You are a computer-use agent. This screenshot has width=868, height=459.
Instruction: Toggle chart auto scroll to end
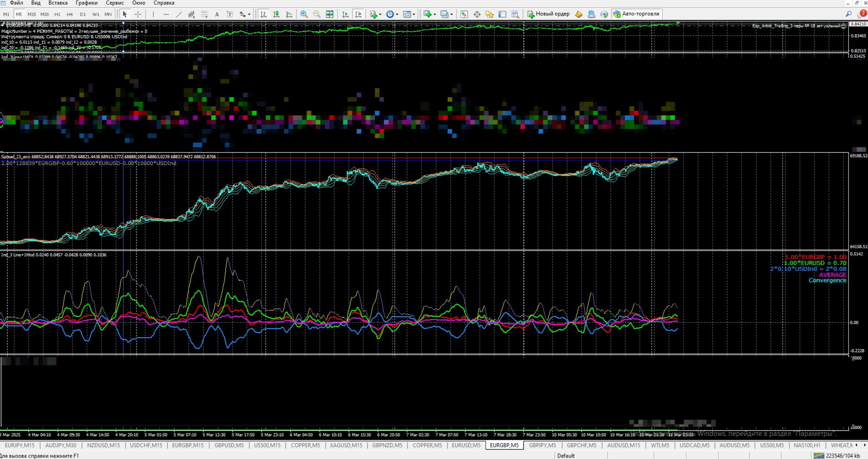point(346,15)
